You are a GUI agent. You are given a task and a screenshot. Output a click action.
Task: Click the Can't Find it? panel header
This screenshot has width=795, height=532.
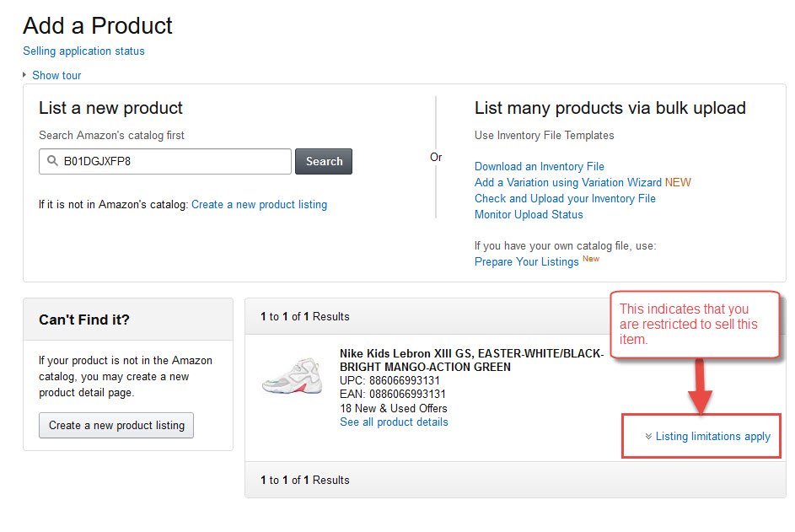(x=128, y=320)
